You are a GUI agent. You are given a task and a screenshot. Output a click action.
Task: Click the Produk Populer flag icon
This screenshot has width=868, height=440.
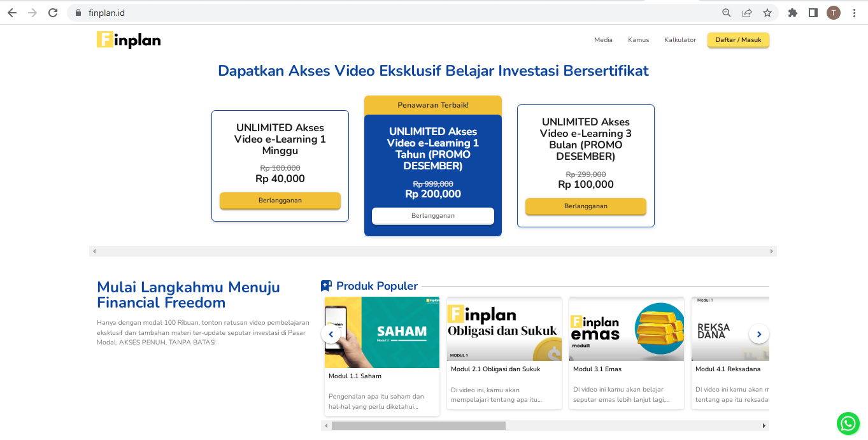pos(327,285)
